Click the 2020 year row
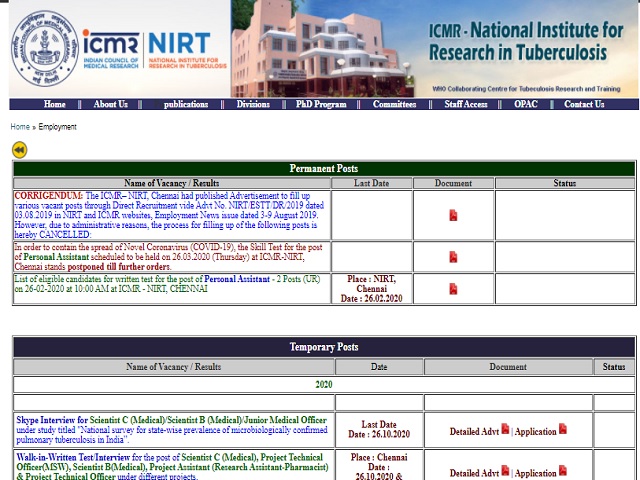Viewport: 640px width, 480px height. 324,384
